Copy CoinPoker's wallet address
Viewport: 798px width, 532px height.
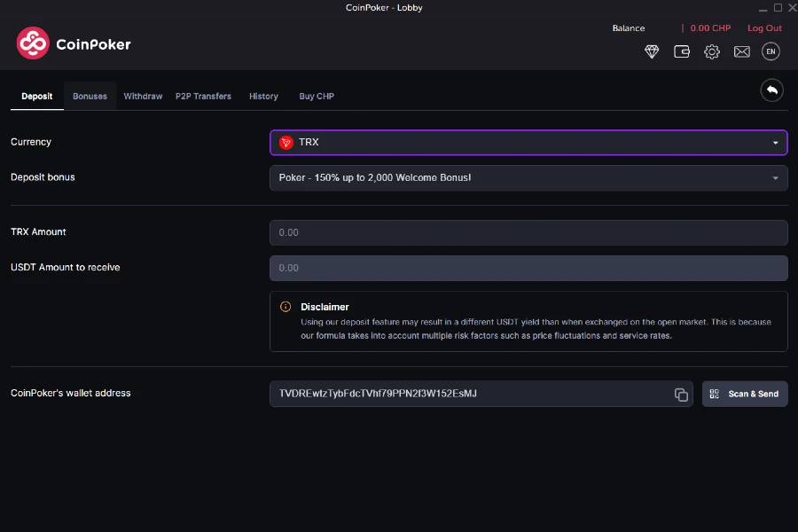pos(681,394)
